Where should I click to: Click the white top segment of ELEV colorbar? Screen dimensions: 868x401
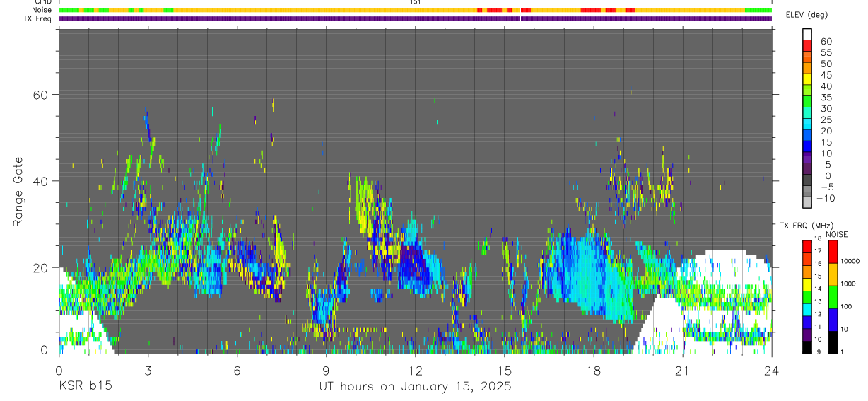808,34
